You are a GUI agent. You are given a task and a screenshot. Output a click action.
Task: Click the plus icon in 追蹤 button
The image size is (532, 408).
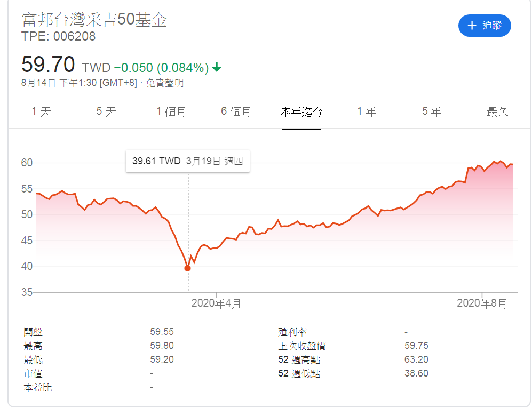click(x=472, y=26)
